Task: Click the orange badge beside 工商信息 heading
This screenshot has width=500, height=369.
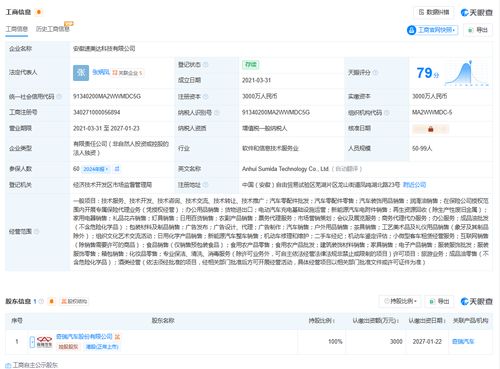Action: (39, 12)
